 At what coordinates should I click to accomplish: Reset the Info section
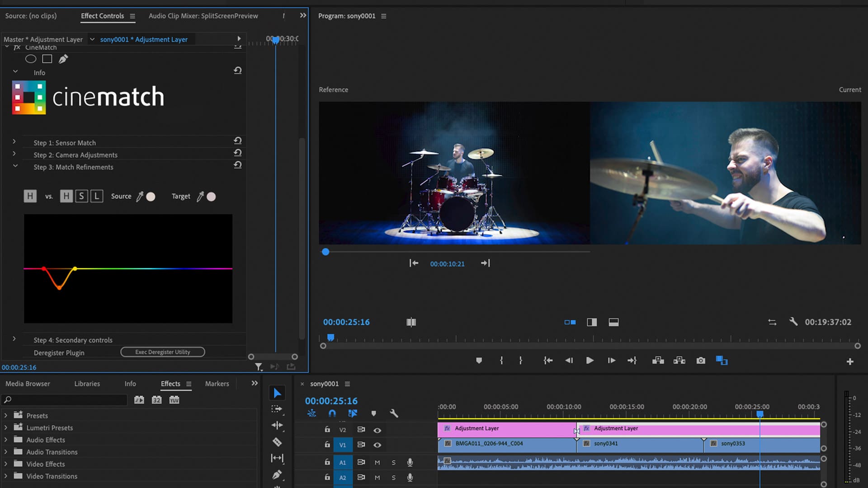tap(238, 70)
